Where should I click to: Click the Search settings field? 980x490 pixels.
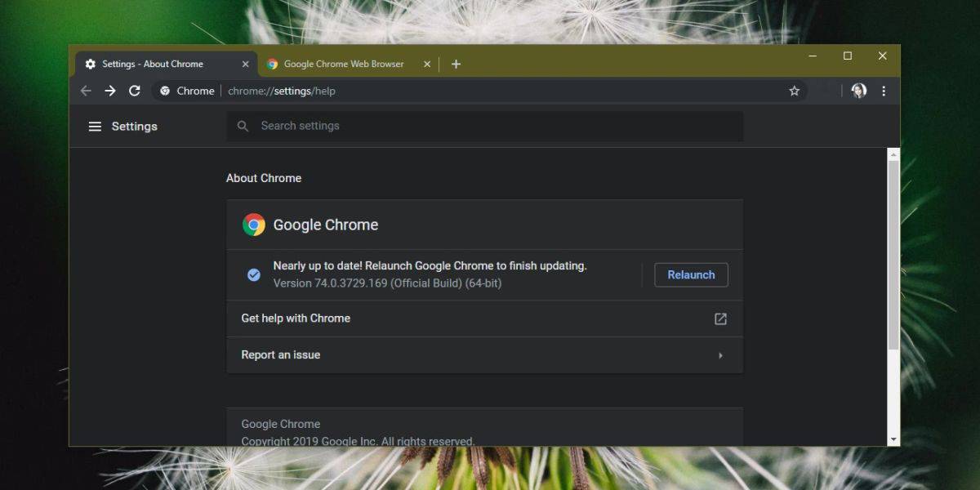(x=485, y=126)
